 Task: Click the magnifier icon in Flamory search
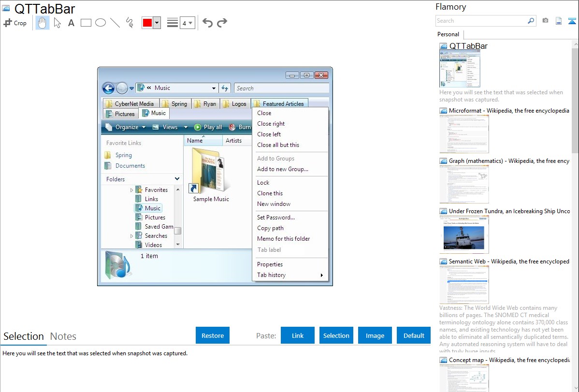pos(531,21)
